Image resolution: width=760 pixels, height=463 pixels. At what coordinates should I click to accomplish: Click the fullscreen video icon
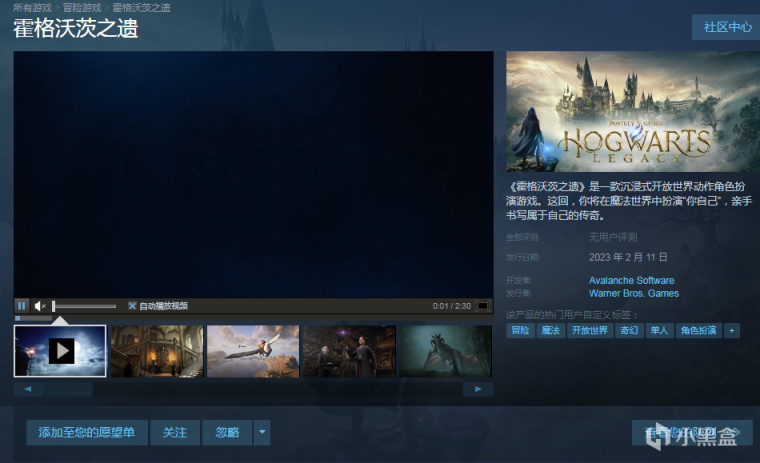pos(482,305)
